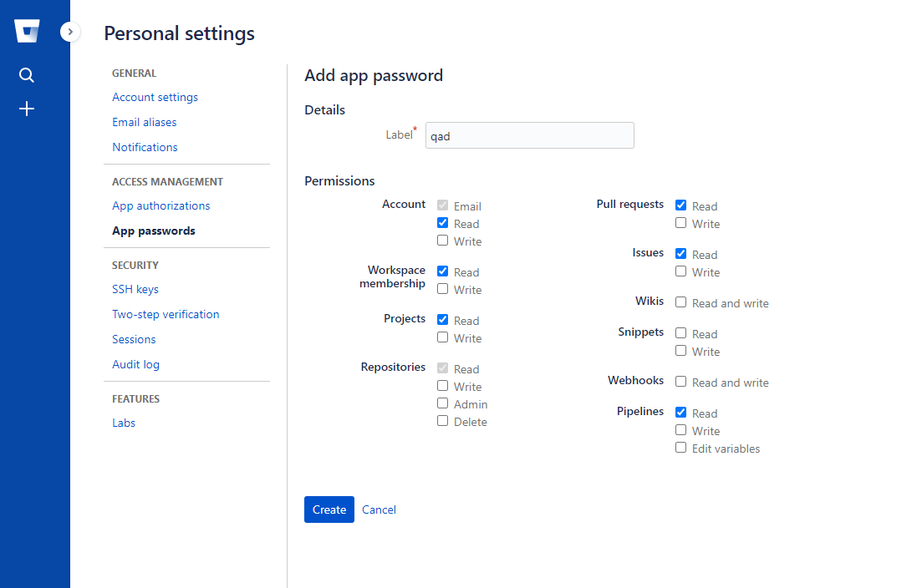Click the plus create icon
Image resolution: width=917 pixels, height=588 pixels.
click(26, 109)
